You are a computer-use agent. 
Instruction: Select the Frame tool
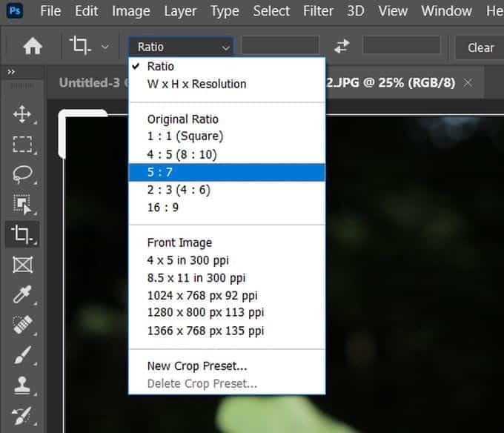point(22,265)
